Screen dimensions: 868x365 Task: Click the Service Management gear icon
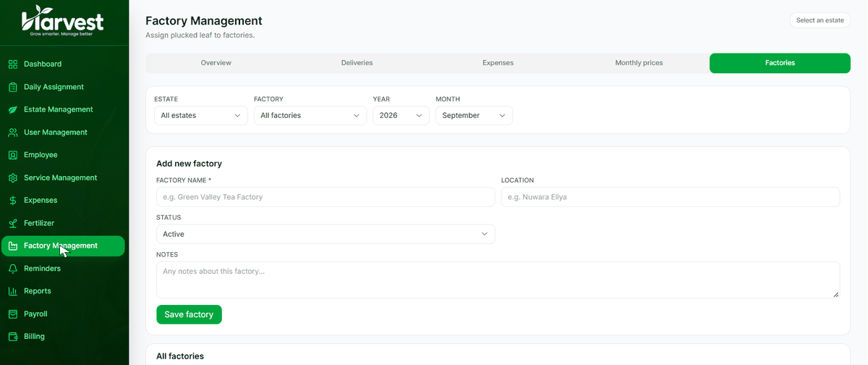13,177
